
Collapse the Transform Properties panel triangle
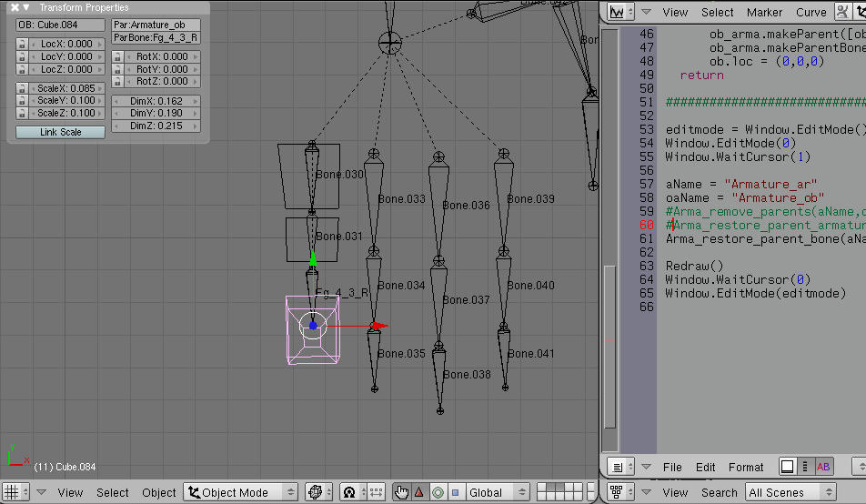click(26, 7)
